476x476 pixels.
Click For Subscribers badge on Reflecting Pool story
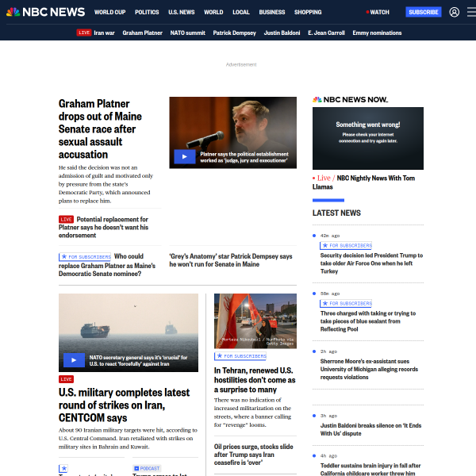346,303
